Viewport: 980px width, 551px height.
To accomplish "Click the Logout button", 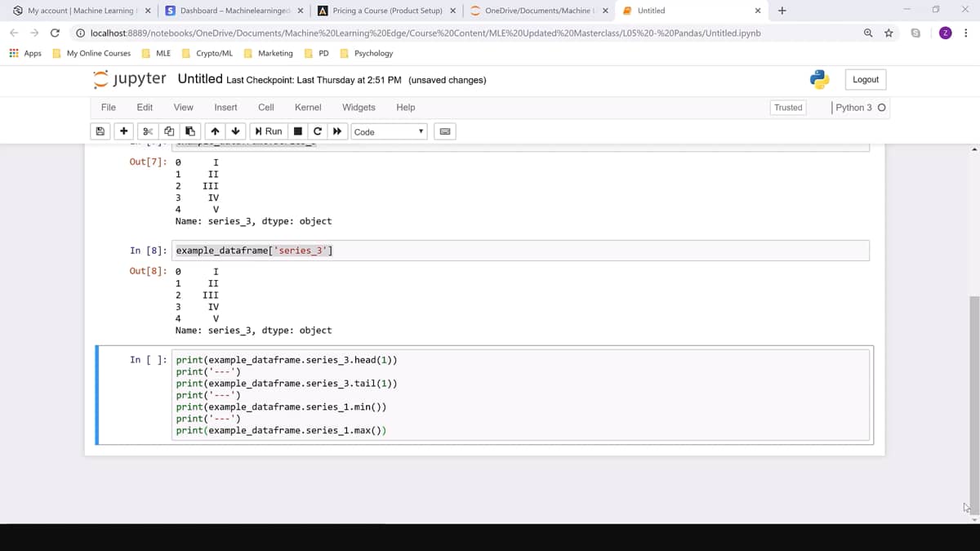I will click(x=866, y=79).
